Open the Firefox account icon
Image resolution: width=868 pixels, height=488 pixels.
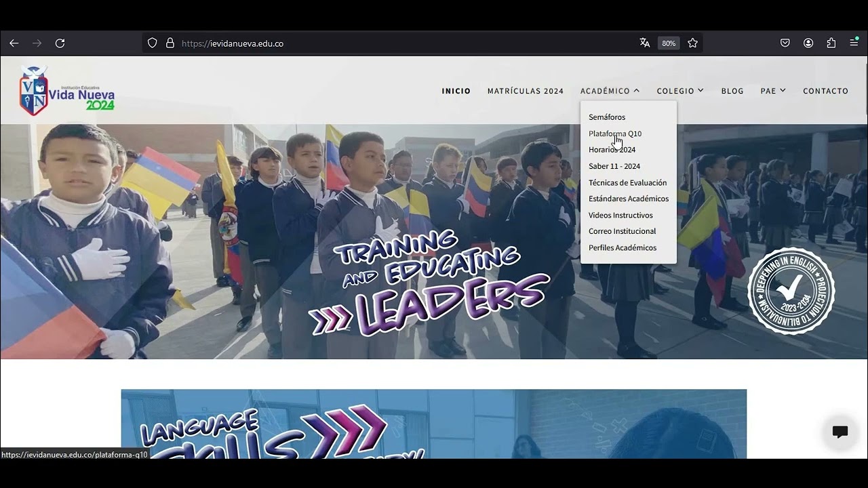(x=808, y=43)
